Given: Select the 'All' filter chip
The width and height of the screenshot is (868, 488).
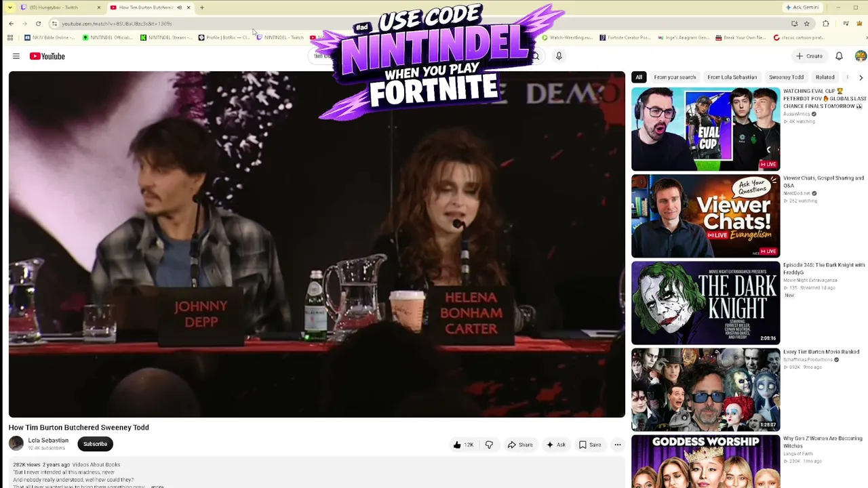Looking at the screenshot, I should pos(639,77).
